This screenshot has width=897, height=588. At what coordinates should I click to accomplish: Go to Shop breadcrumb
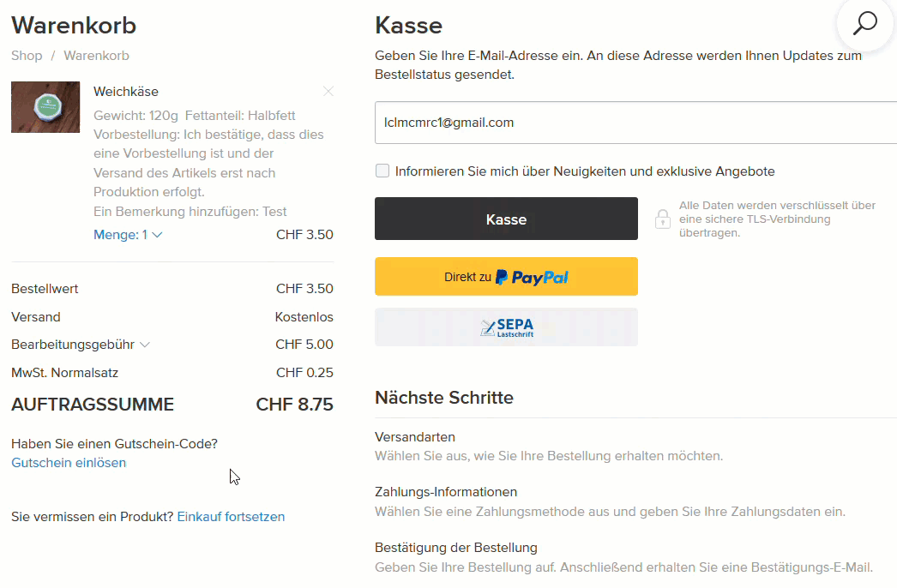[x=27, y=56]
